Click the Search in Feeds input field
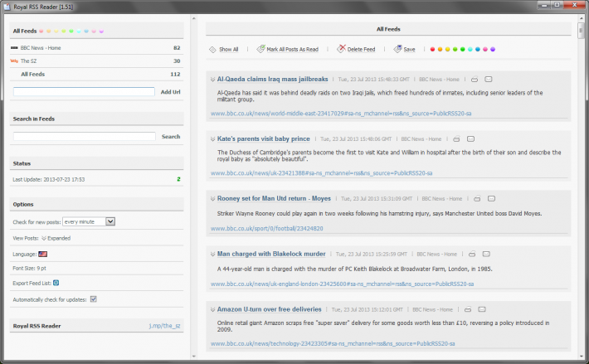This screenshot has height=364, width=589. pos(84,136)
